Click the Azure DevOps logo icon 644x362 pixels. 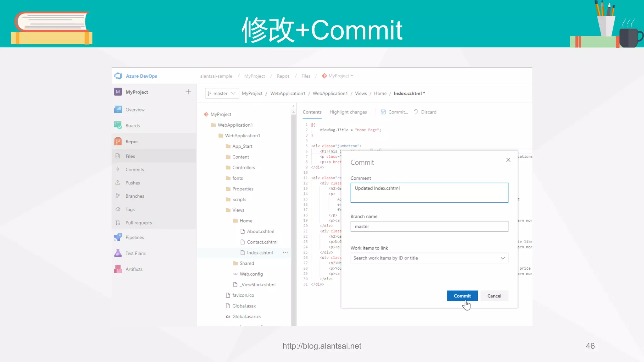point(118,76)
